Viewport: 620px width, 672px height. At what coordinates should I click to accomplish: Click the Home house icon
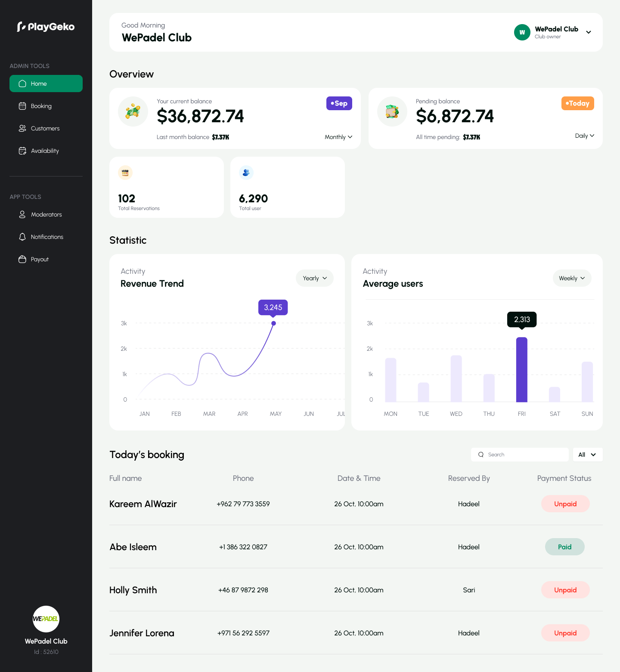click(22, 84)
